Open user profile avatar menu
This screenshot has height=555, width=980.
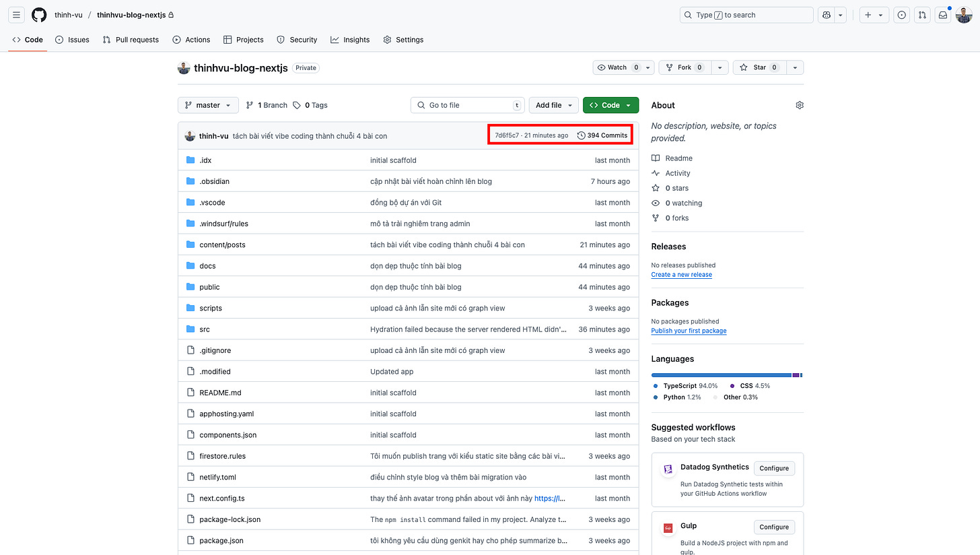pyautogui.click(x=964, y=15)
